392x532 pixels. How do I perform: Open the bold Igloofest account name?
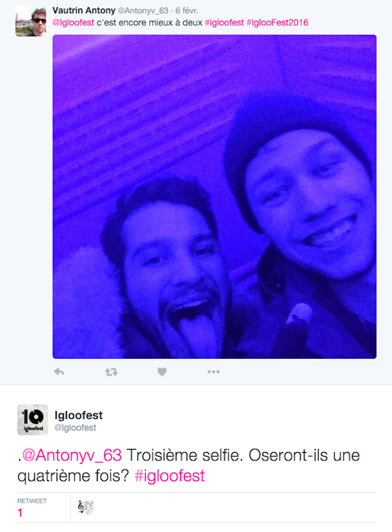(78, 415)
